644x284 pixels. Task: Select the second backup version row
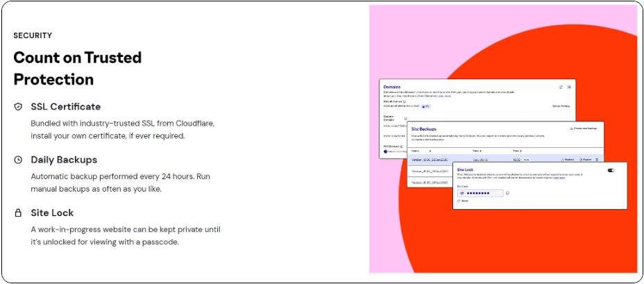(430, 171)
